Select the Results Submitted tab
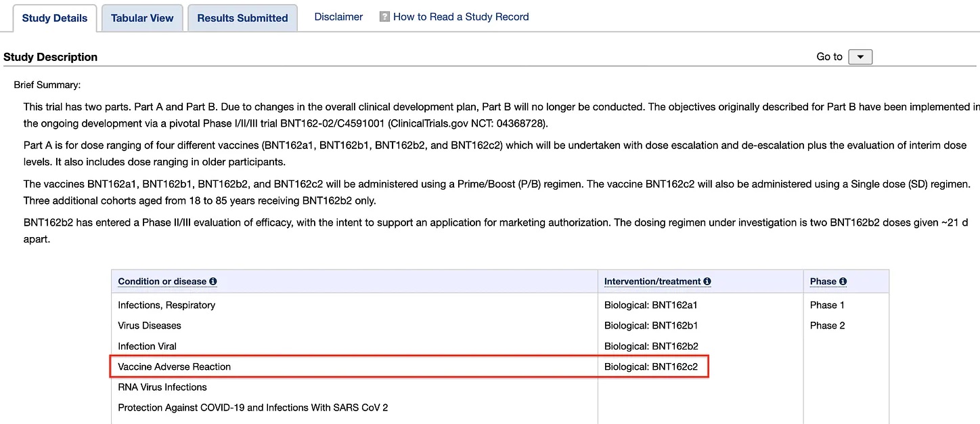This screenshot has width=980, height=424. coord(242,18)
